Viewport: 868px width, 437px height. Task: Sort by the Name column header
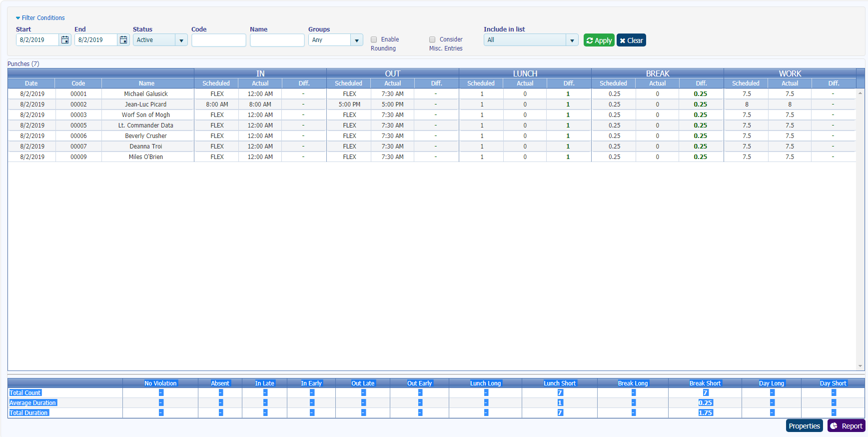click(146, 83)
